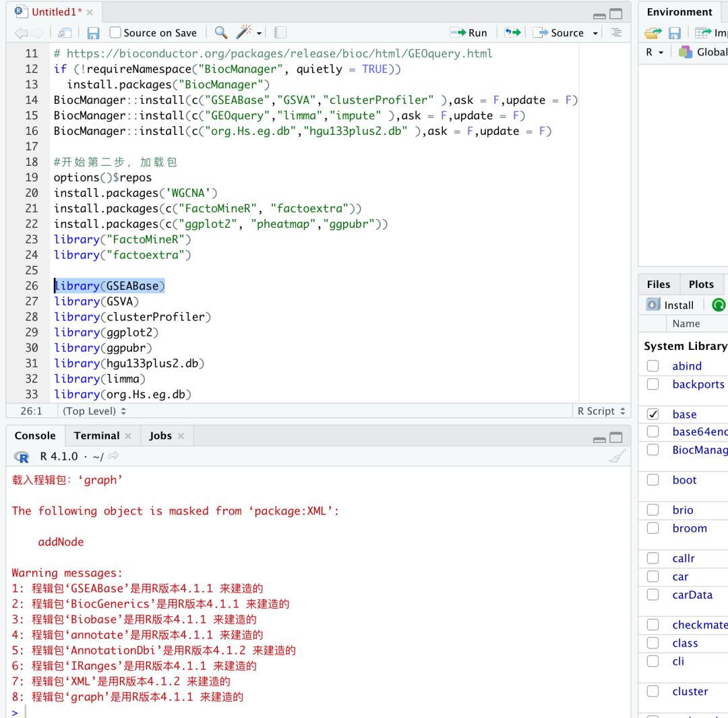728x718 pixels.
Task: Minimize the source editor pane
Action: coord(599,16)
